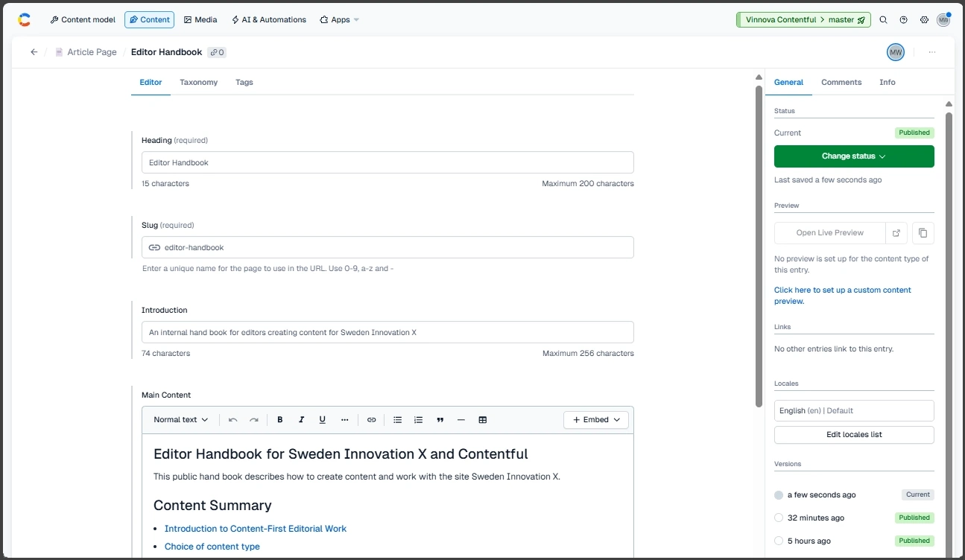Insert a hyperlink from toolbar
This screenshot has width=965, height=560.
(x=372, y=420)
